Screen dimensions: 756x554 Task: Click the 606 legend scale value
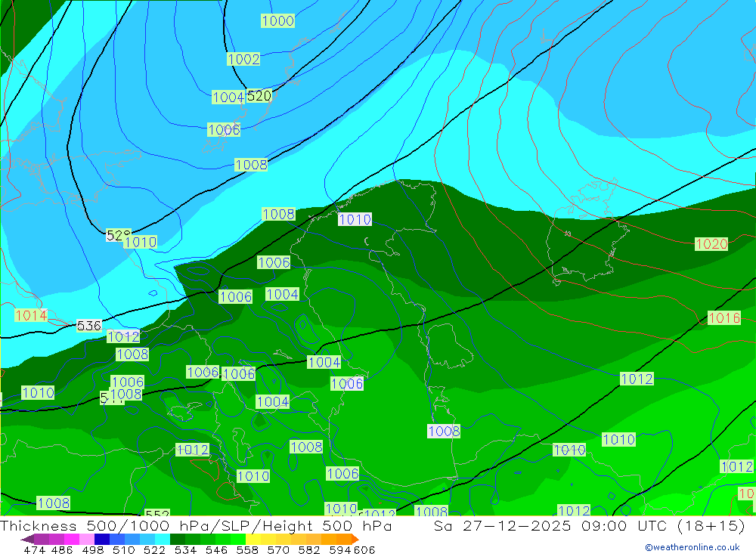(364, 549)
